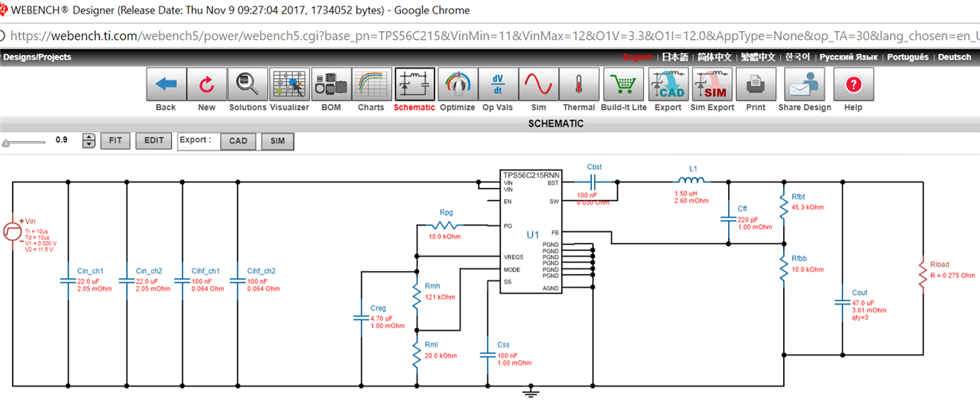Select the Cin_ch1 capacitor symbol
This screenshot has height=412, width=980.
(69, 280)
